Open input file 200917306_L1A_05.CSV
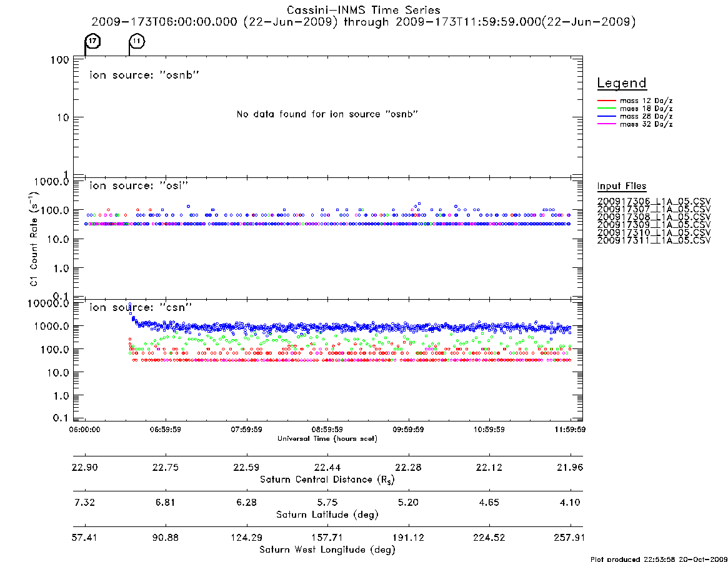 654,202
